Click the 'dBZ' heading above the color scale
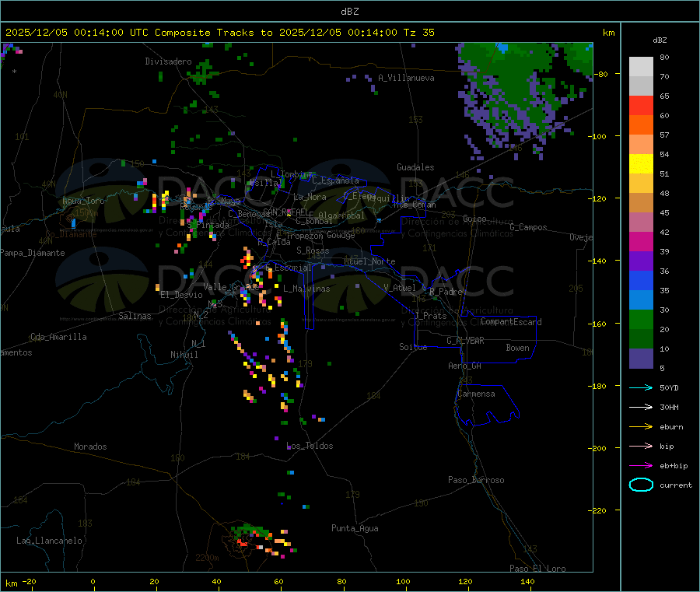The image size is (700, 592). tap(660, 40)
